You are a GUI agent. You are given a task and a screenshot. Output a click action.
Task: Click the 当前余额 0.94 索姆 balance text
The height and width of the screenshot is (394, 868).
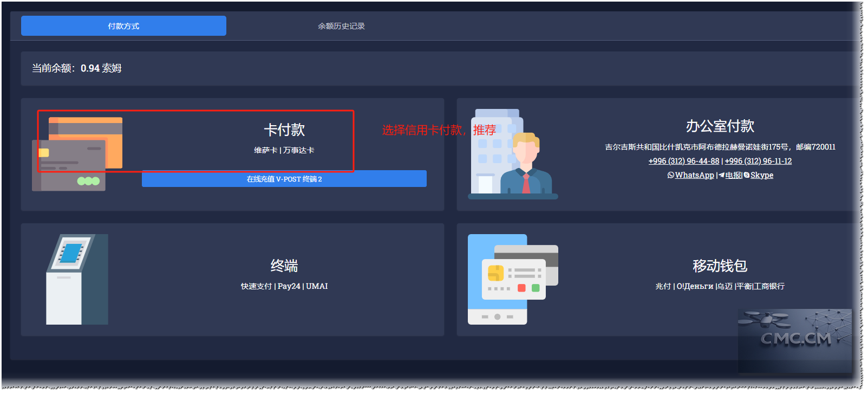click(x=77, y=68)
